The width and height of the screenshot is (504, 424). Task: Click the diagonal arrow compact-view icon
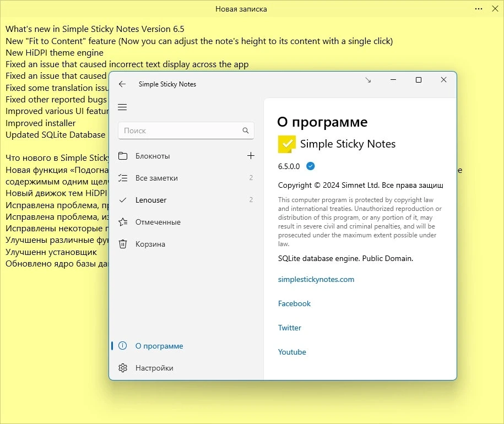pos(368,80)
